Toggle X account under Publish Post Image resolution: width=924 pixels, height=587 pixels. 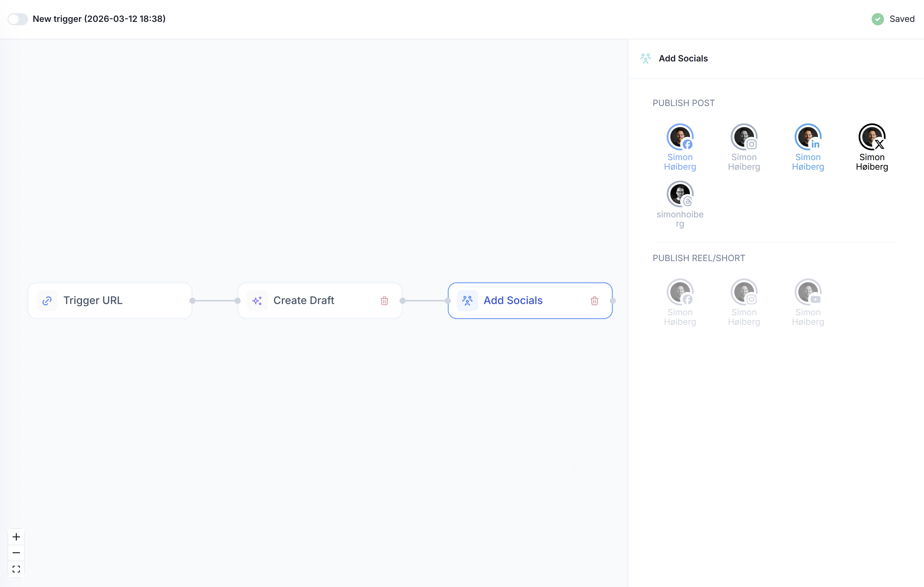click(872, 137)
